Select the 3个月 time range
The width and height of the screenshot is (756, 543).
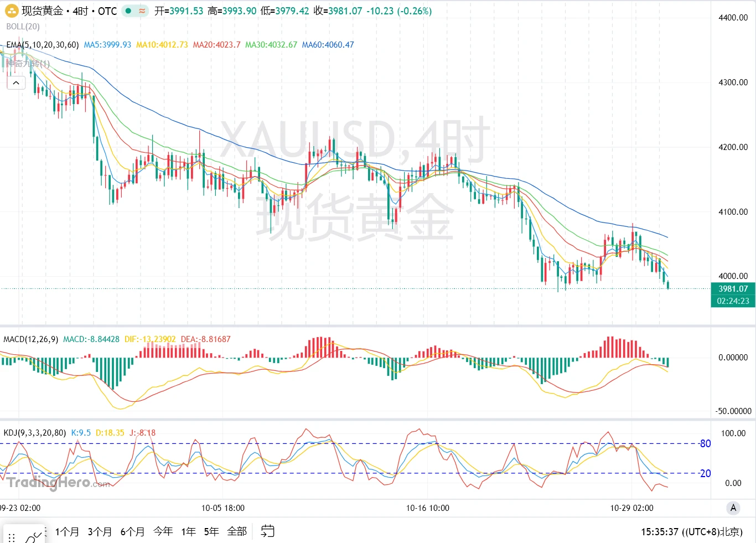click(100, 532)
